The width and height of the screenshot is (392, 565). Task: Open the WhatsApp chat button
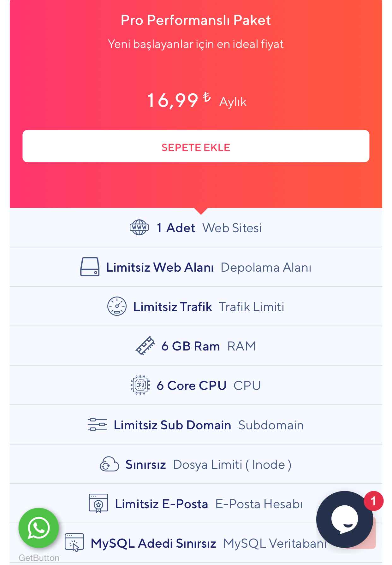39,528
